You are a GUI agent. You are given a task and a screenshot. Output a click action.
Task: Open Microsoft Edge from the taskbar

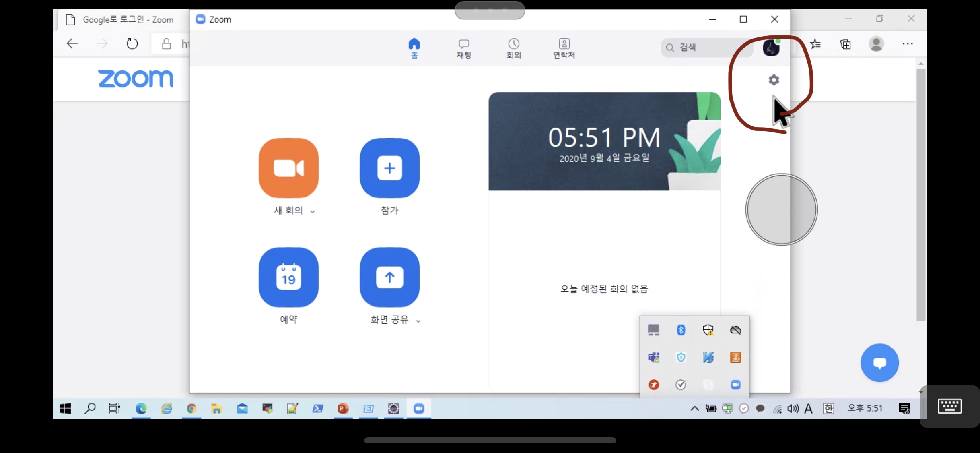coord(141,409)
